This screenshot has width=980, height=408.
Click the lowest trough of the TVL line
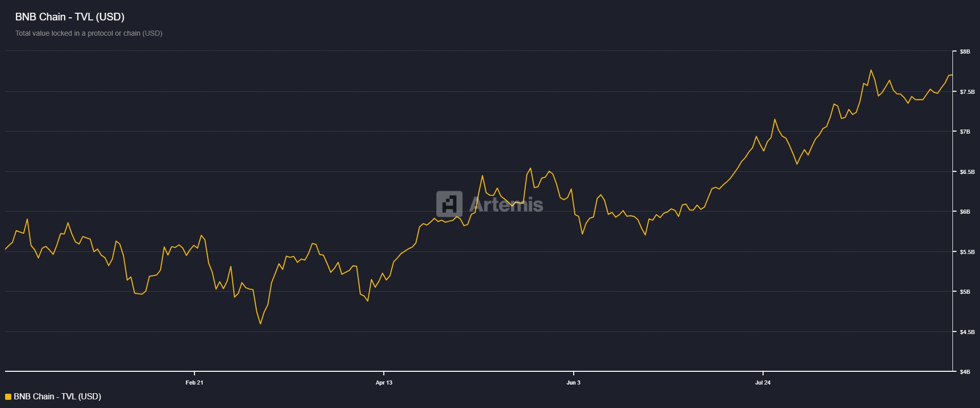click(x=260, y=324)
